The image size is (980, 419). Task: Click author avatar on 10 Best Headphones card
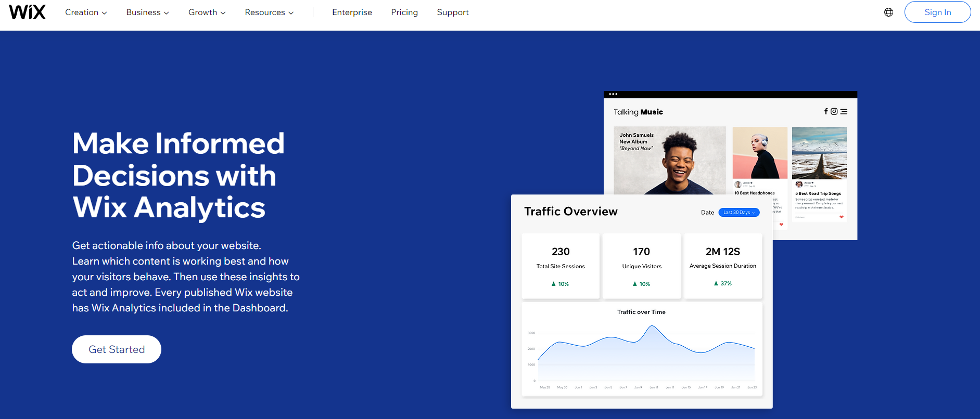pyautogui.click(x=737, y=184)
